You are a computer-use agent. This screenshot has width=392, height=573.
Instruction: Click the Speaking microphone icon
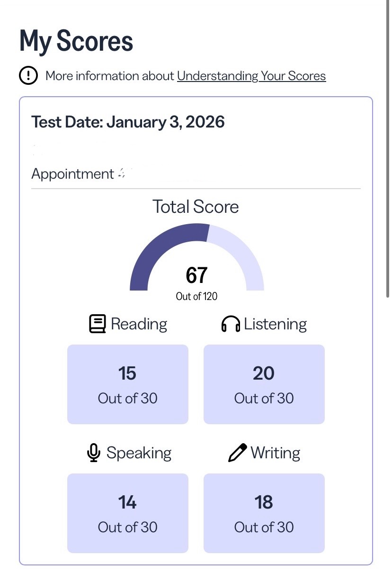coord(94,453)
